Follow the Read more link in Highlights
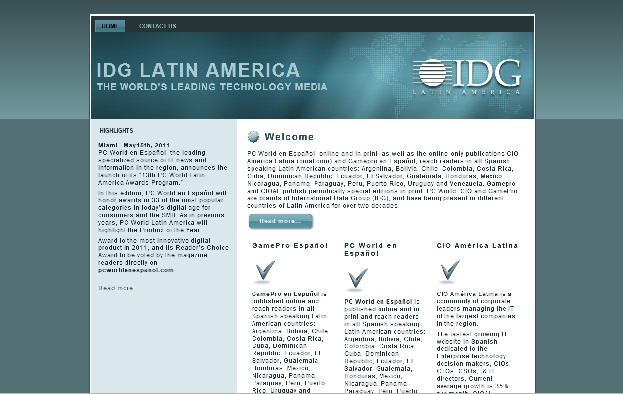This screenshot has height=394, width=623. pos(116,288)
